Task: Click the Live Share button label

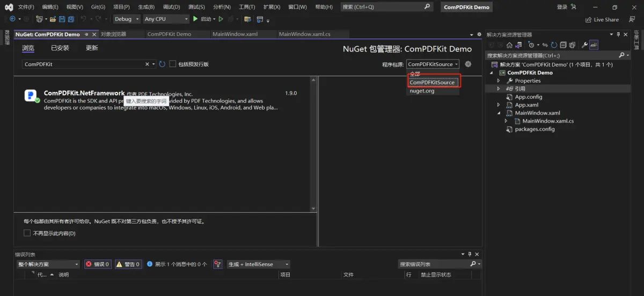Action: 606,19
